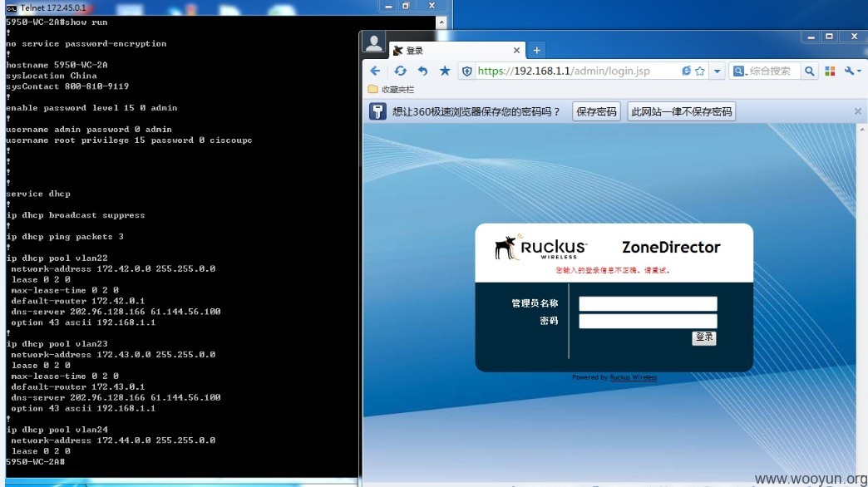Click the magnifier search button
868x487 pixels.
pyautogui.click(x=809, y=71)
